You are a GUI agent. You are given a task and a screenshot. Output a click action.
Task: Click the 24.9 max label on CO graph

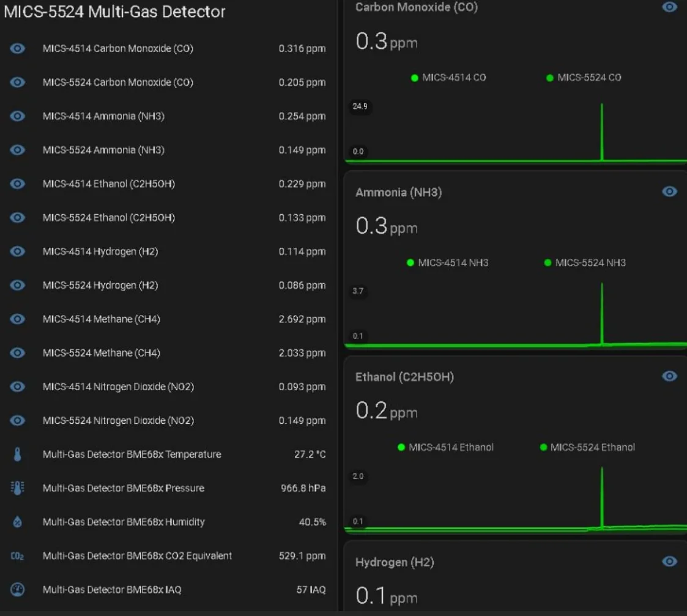pyautogui.click(x=360, y=106)
